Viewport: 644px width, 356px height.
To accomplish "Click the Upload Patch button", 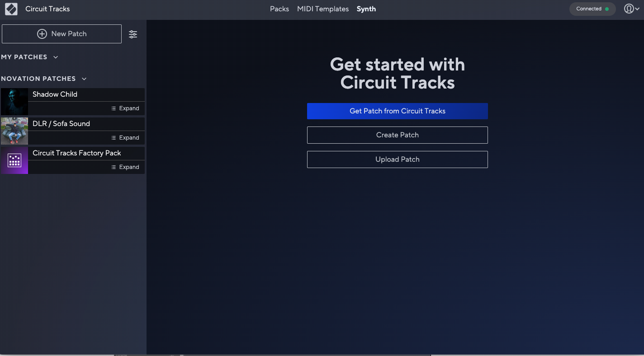I will (x=397, y=159).
